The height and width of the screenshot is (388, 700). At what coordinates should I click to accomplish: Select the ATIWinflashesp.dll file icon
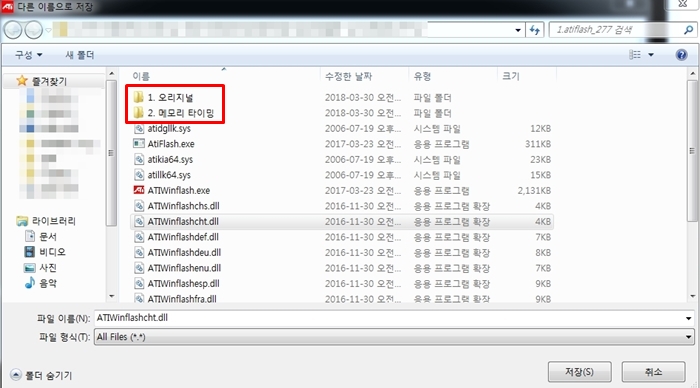pos(139,284)
